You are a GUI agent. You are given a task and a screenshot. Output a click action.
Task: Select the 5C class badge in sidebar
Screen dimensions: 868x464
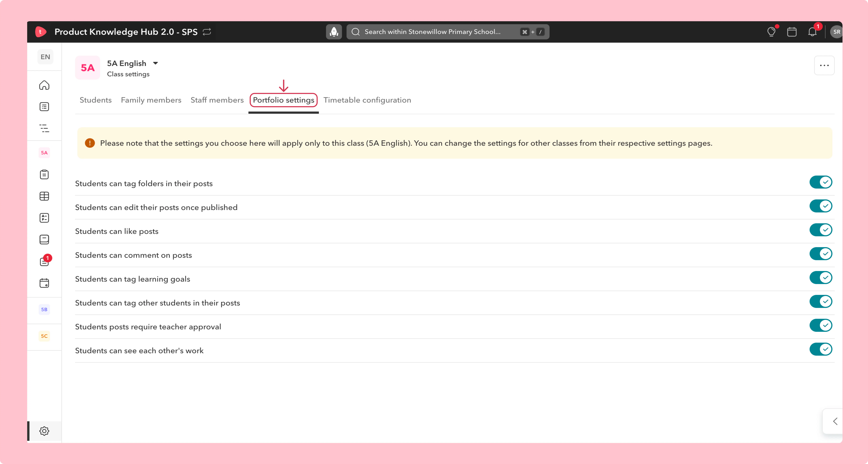[x=44, y=336]
